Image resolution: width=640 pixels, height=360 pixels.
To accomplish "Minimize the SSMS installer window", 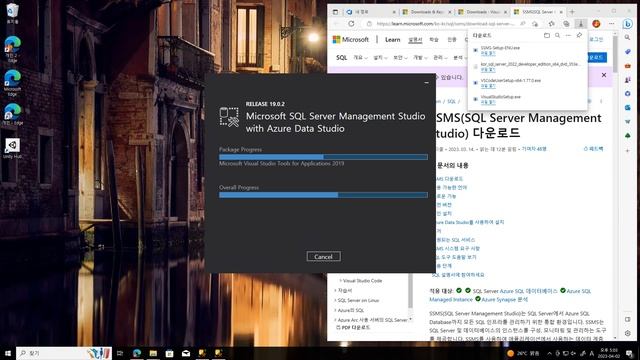I will [427, 82].
